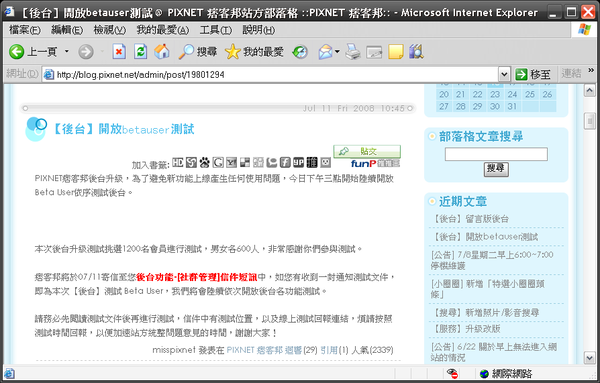Click the greyed Forward arrow button
Image resolution: width=600 pixels, height=383 pixels.
[x=86, y=52]
